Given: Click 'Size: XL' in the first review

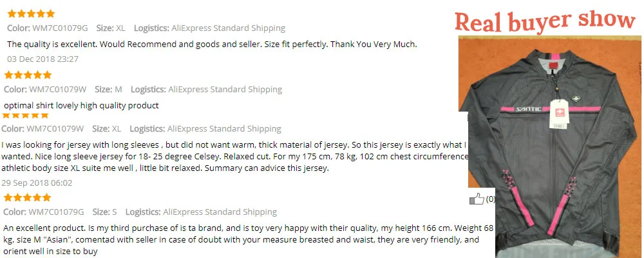Looking at the screenshot, I should pyautogui.click(x=111, y=28).
